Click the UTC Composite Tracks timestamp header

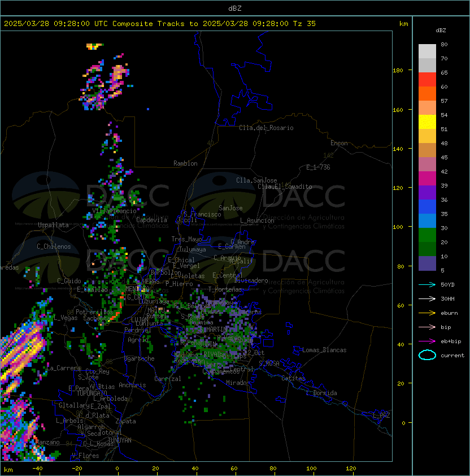(x=160, y=24)
